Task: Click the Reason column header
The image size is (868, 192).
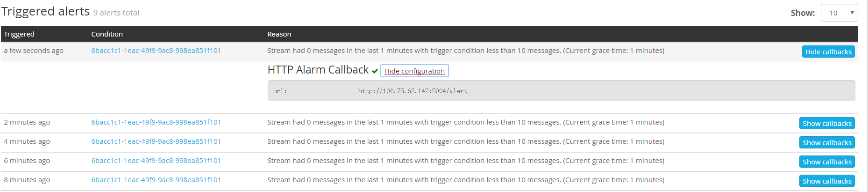Action: 279,34
